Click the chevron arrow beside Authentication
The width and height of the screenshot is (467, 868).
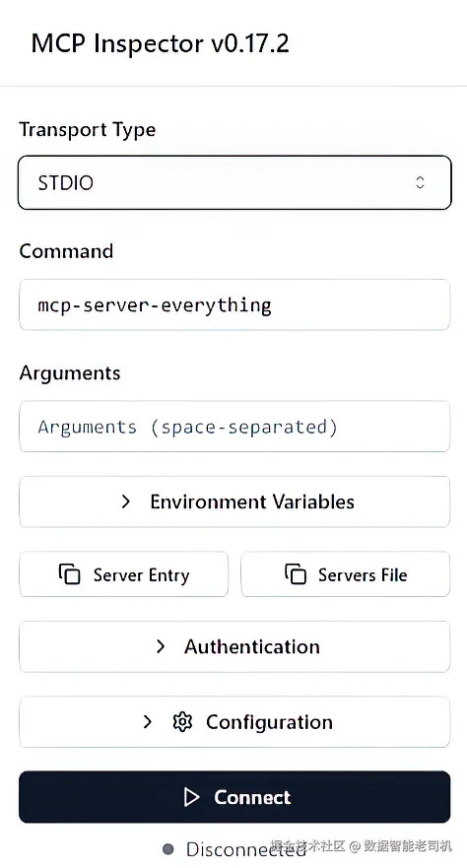pyautogui.click(x=161, y=646)
